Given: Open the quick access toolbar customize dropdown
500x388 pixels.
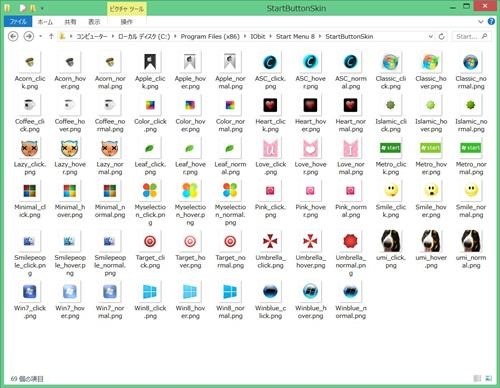Looking at the screenshot, I should pyautogui.click(x=42, y=8).
